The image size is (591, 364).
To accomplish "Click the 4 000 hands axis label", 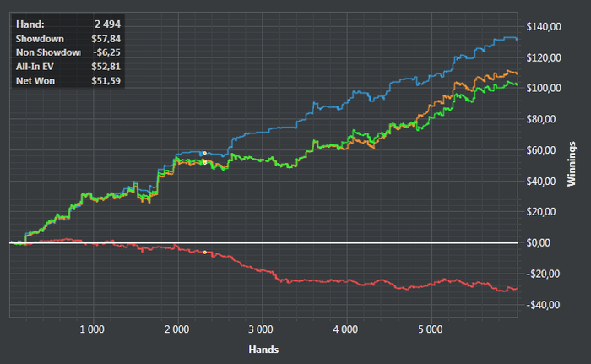I will [345, 329].
